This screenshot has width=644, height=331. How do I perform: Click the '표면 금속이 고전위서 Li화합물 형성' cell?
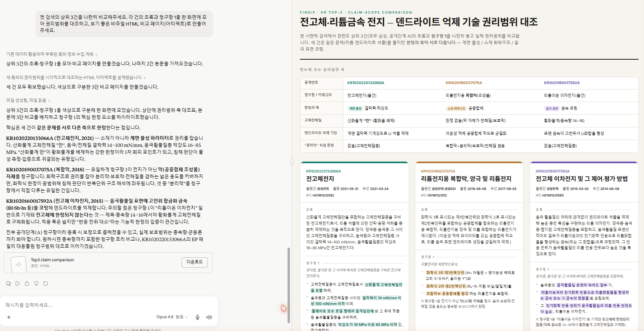click(574, 133)
